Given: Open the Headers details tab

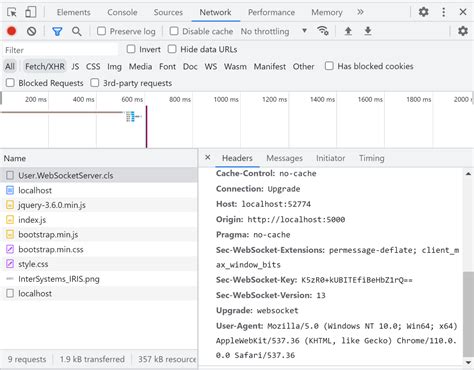Looking at the screenshot, I should (x=237, y=158).
